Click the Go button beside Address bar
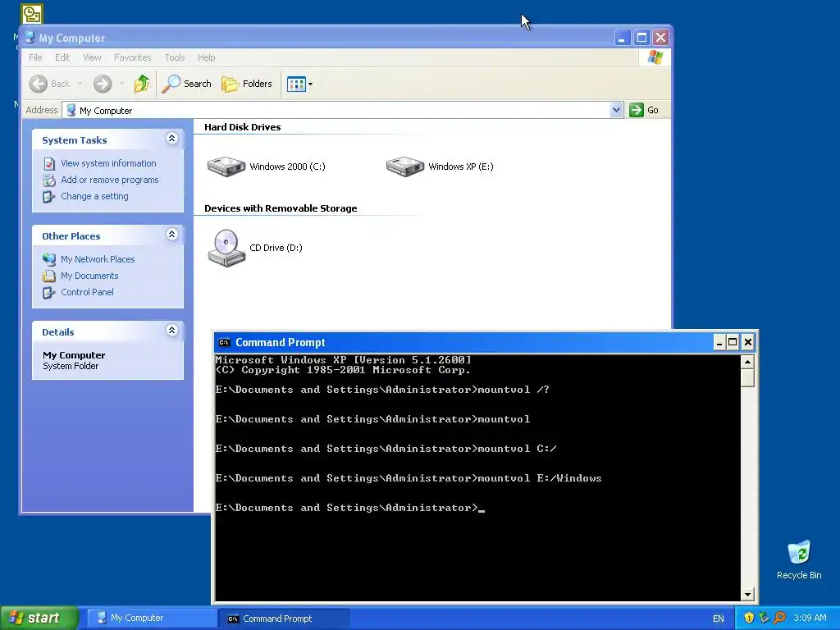This screenshot has width=840, height=630. pos(644,110)
